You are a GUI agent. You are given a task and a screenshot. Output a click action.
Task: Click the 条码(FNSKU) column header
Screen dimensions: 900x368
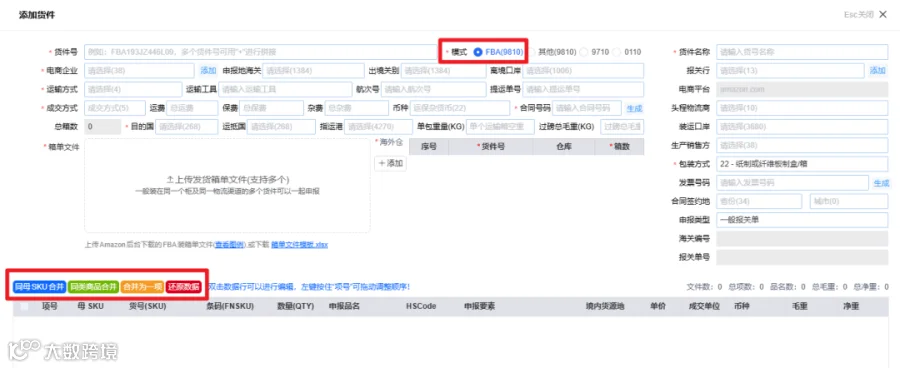click(x=230, y=307)
